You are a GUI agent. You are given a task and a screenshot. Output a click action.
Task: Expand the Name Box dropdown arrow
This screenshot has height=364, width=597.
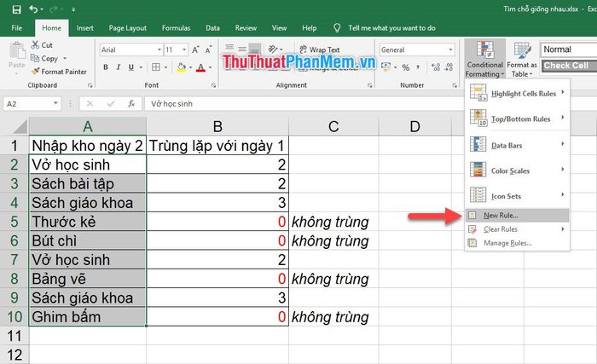point(55,103)
